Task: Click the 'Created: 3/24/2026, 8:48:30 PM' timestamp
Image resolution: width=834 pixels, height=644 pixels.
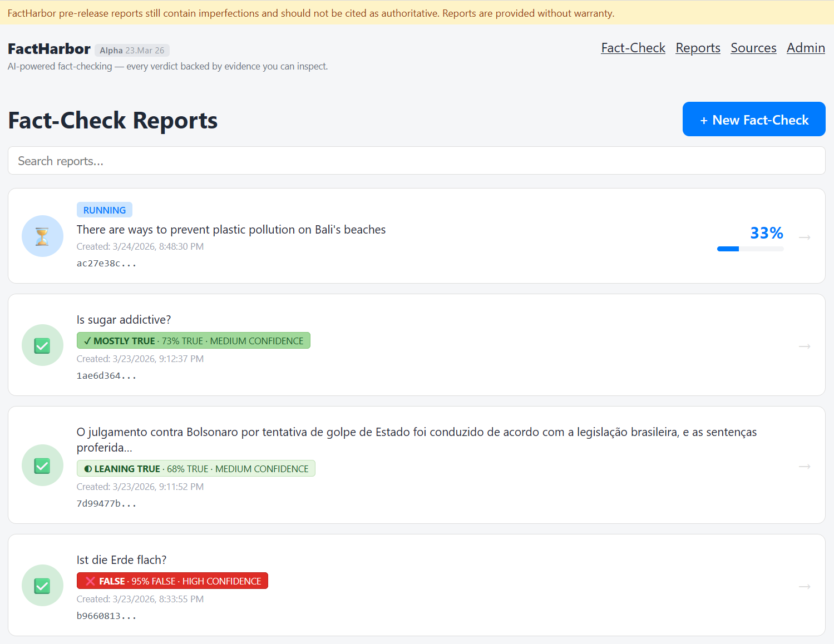Action: click(x=140, y=246)
